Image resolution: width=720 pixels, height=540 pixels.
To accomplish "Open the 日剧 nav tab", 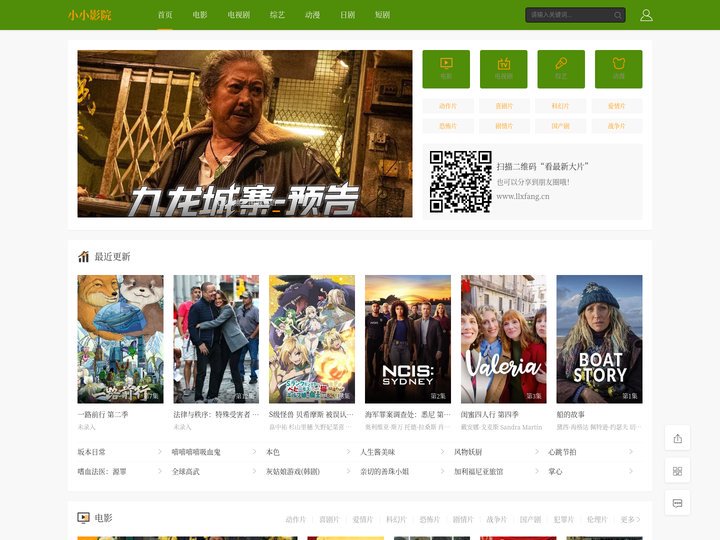I will click(347, 15).
